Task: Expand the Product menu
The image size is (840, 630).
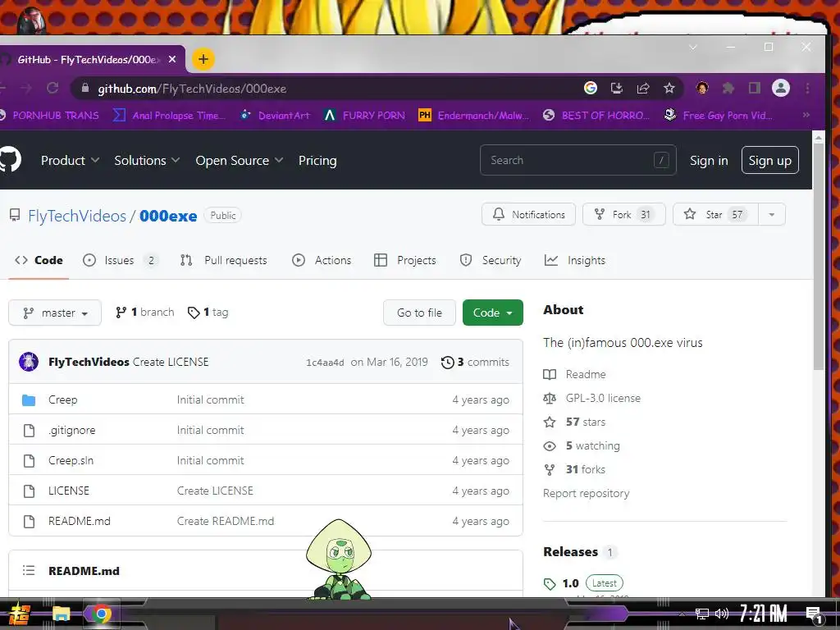Action: coord(70,160)
